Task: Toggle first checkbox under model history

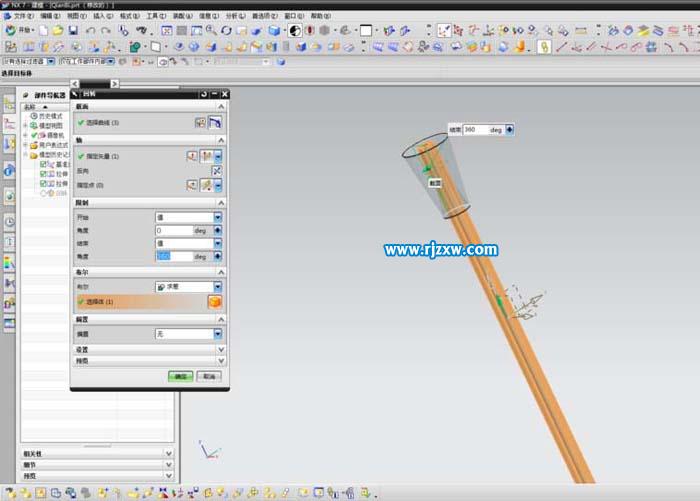Action: point(44,164)
